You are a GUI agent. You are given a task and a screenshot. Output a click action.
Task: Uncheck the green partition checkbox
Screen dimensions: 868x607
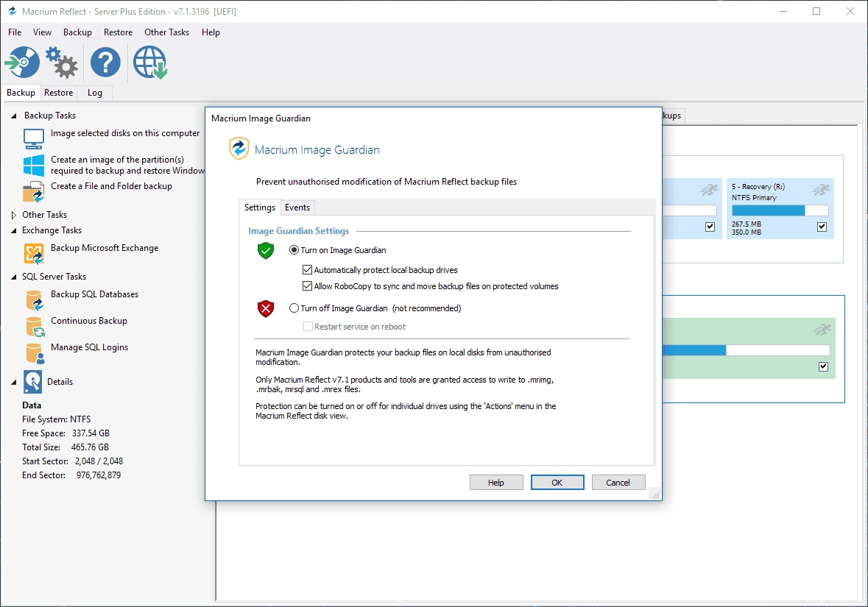(823, 366)
